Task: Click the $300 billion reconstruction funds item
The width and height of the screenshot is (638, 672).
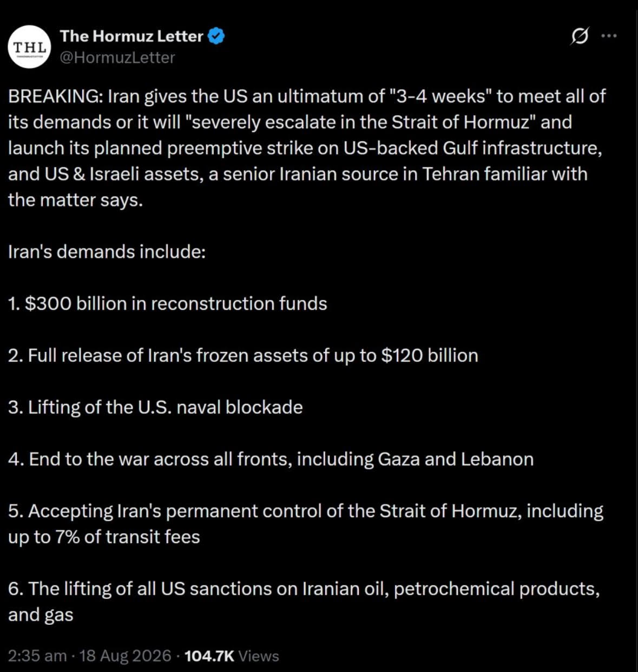Action: click(168, 304)
